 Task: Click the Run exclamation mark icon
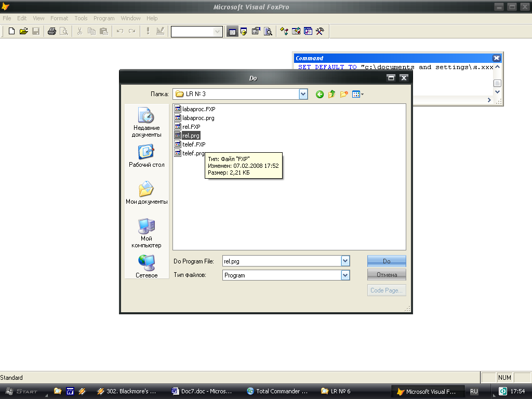point(148,31)
